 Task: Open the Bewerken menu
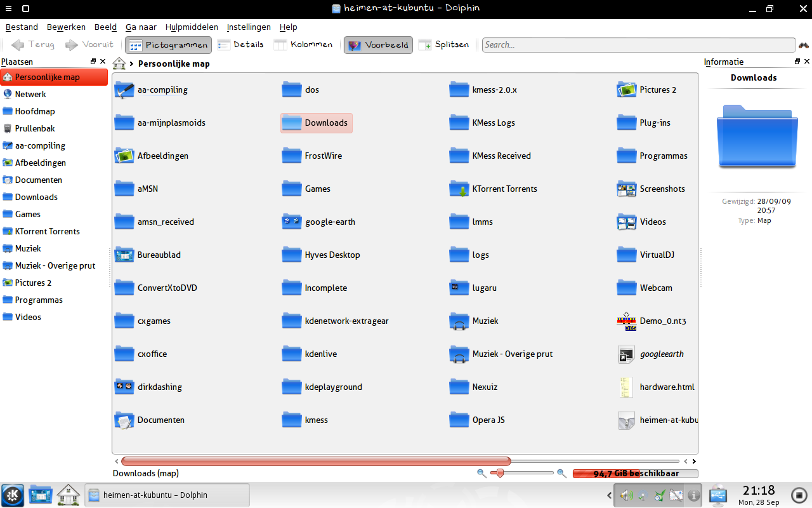tap(66, 27)
